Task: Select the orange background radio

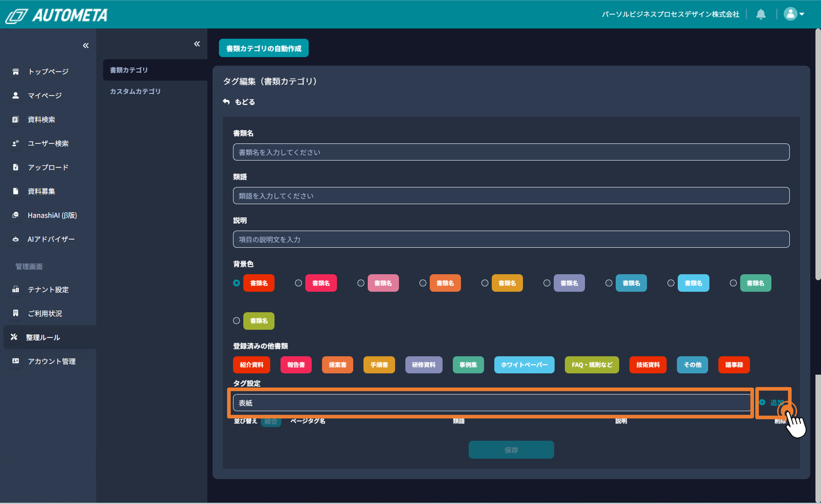Action: click(423, 283)
